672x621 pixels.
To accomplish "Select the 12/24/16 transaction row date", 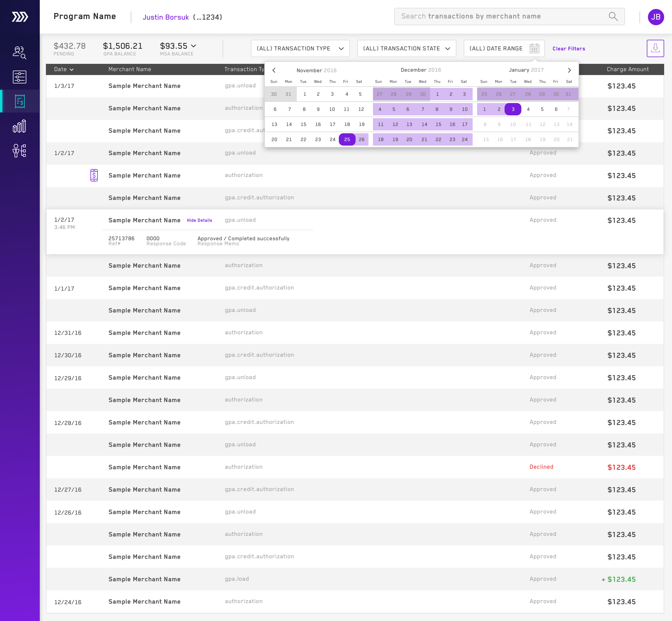I will pos(68,602).
